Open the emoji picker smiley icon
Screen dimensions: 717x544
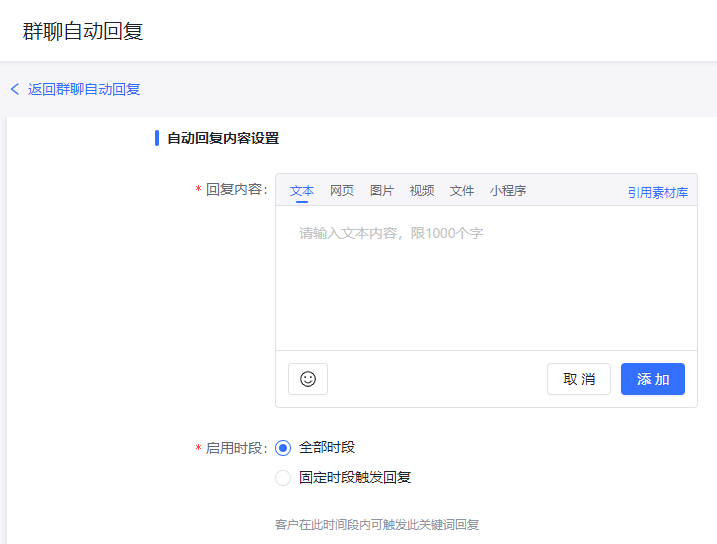coord(308,379)
